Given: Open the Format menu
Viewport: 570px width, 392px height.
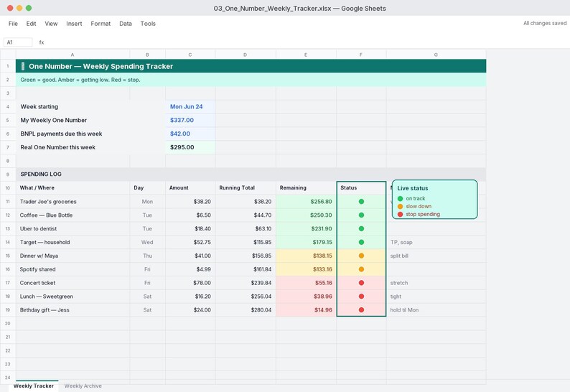Looking at the screenshot, I should tap(101, 24).
